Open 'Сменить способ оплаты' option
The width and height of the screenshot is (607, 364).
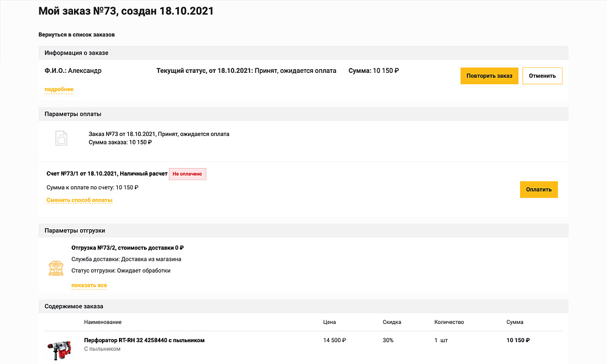(x=80, y=200)
